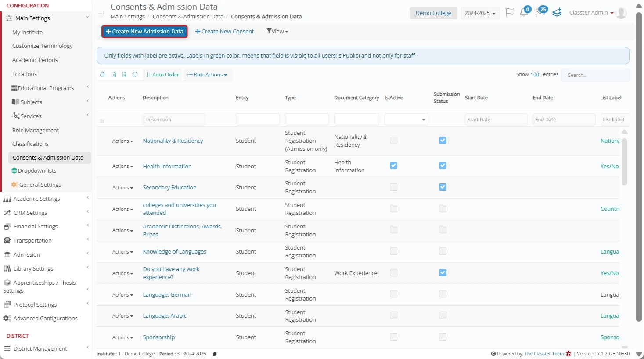The image size is (644, 359).
Task: Open the notifications bell icon
Action: coord(524,12)
